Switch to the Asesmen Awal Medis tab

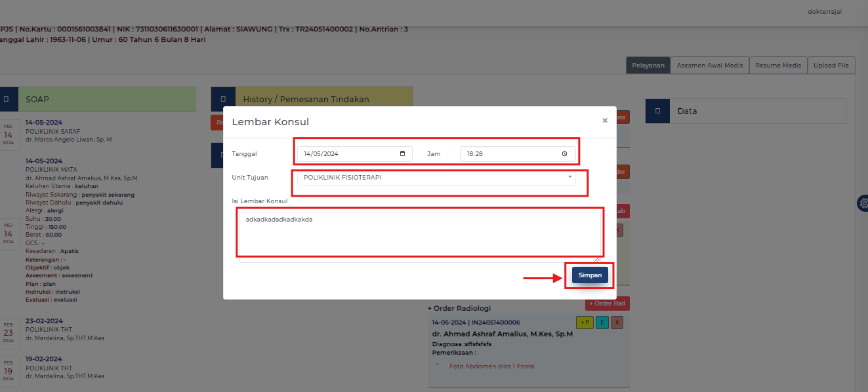point(709,65)
